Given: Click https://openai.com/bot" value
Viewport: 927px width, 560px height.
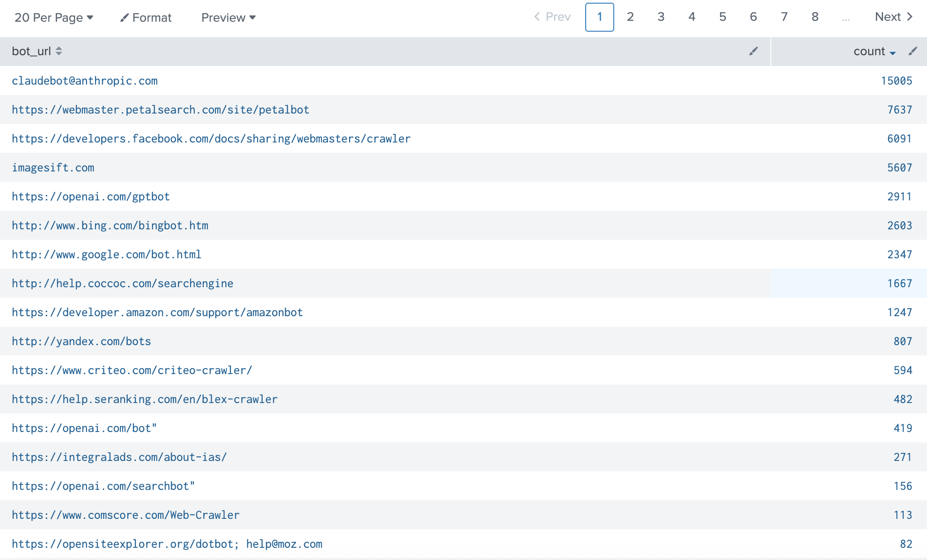Looking at the screenshot, I should [84, 428].
